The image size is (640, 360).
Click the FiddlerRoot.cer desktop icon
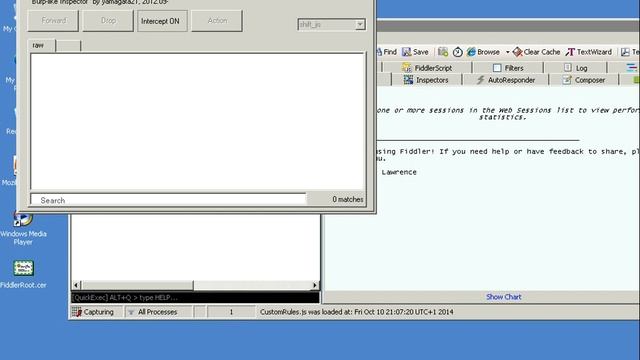click(x=23, y=274)
